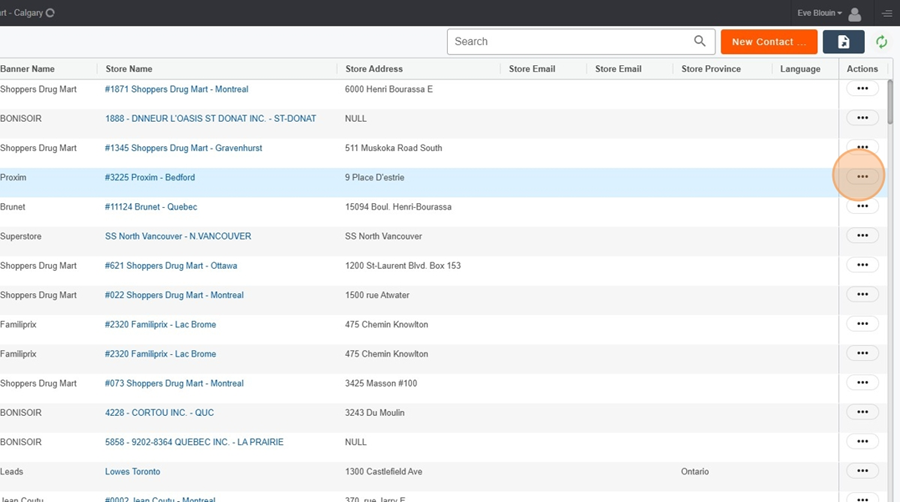
Task: Click the loading circle next to Calgary
Action: [x=50, y=13]
